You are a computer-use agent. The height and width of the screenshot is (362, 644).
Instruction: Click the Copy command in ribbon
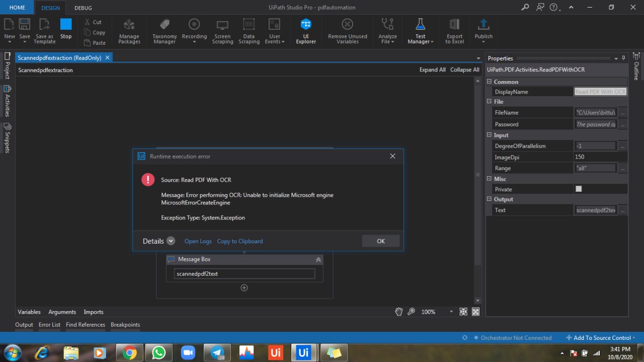click(95, 32)
